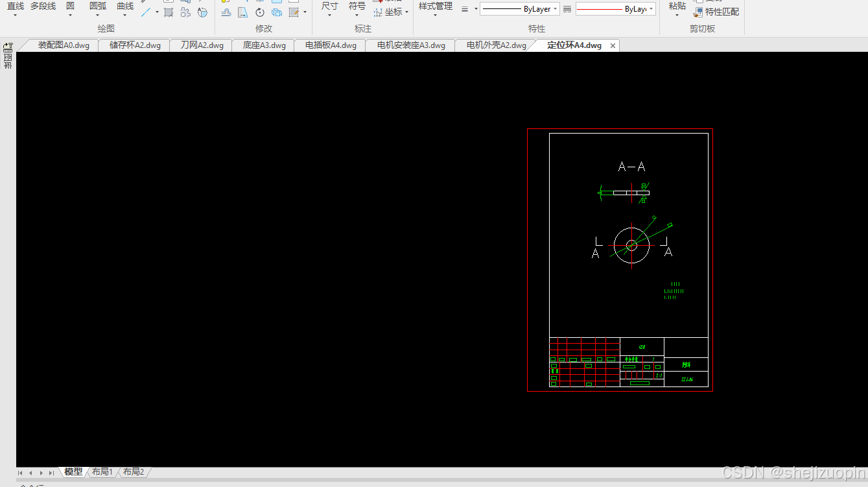The height and width of the screenshot is (487, 868).
Task: Switch to 电机外壳A2.dwg tab
Action: pos(497,45)
